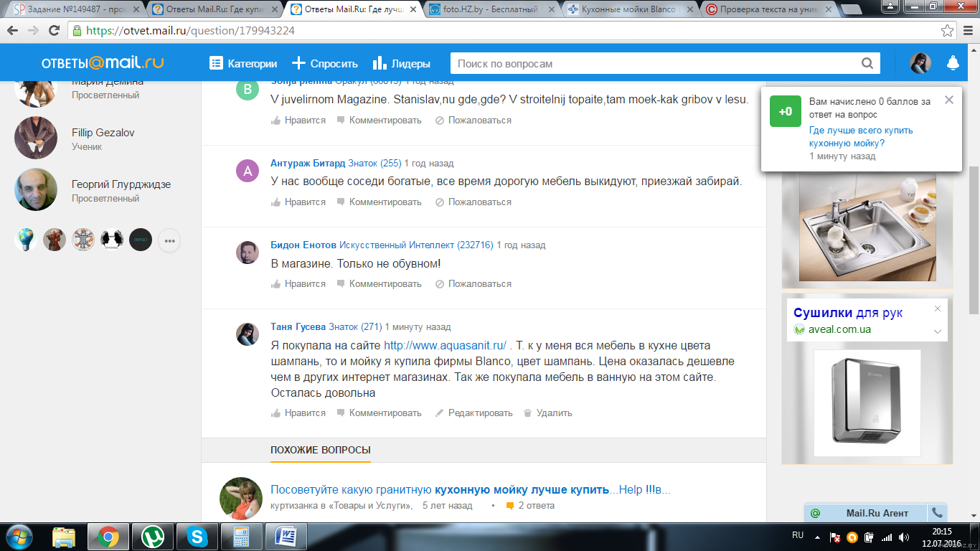Image resolution: width=980 pixels, height=551 pixels.
Task: Click Бидон Енотов's avatar photo
Action: (x=248, y=253)
